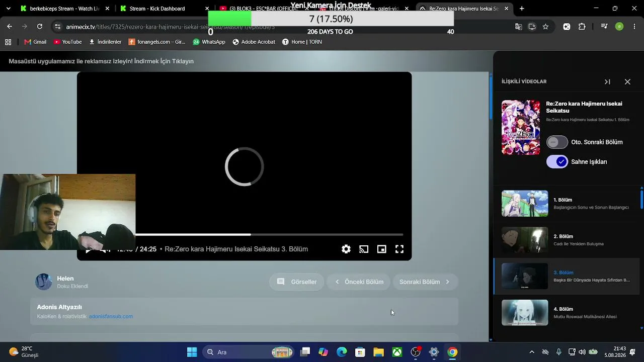Switch to the Re:Zero kara Hajimeru tab
This screenshot has width=644, height=362.
465,9
